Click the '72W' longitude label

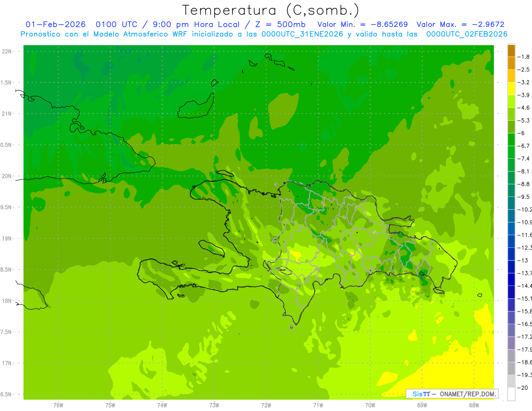[x=266, y=405]
